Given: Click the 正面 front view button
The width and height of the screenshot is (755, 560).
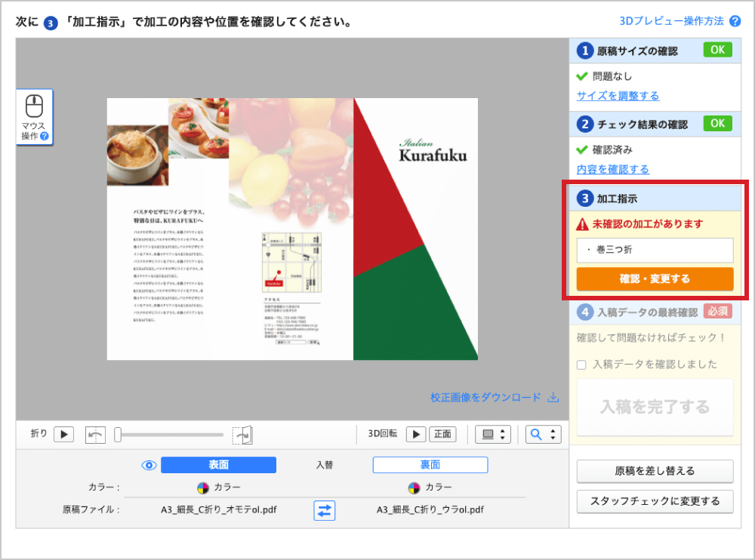Looking at the screenshot, I should [442, 434].
